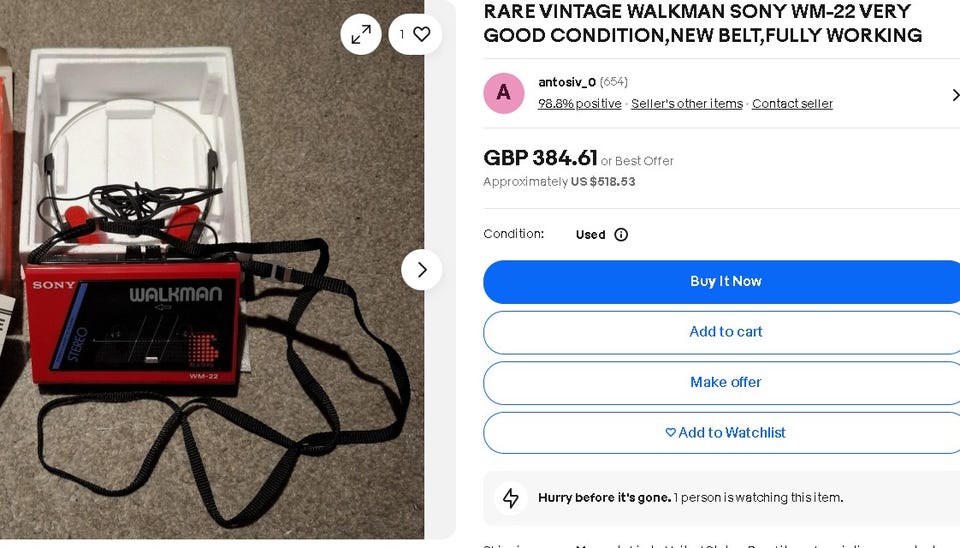Viewport: 960px width, 548px height.
Task: Show the next product photo
Action: click(421, 270)
